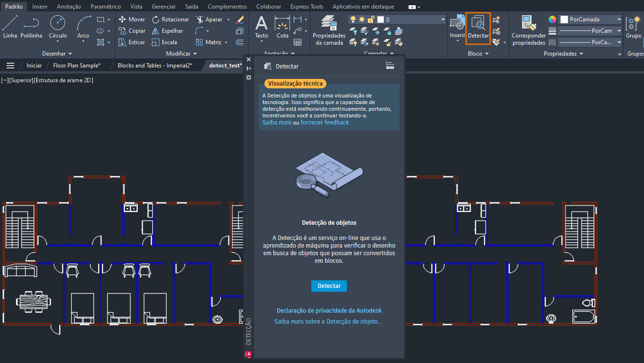
Task: Open the Gerenciar ribbon tab
Action: [164, 7]
